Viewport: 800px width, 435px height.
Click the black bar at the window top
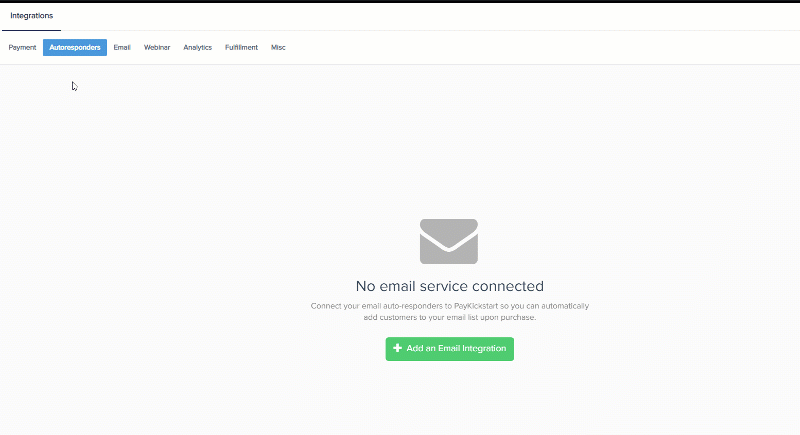click(400, 2)
